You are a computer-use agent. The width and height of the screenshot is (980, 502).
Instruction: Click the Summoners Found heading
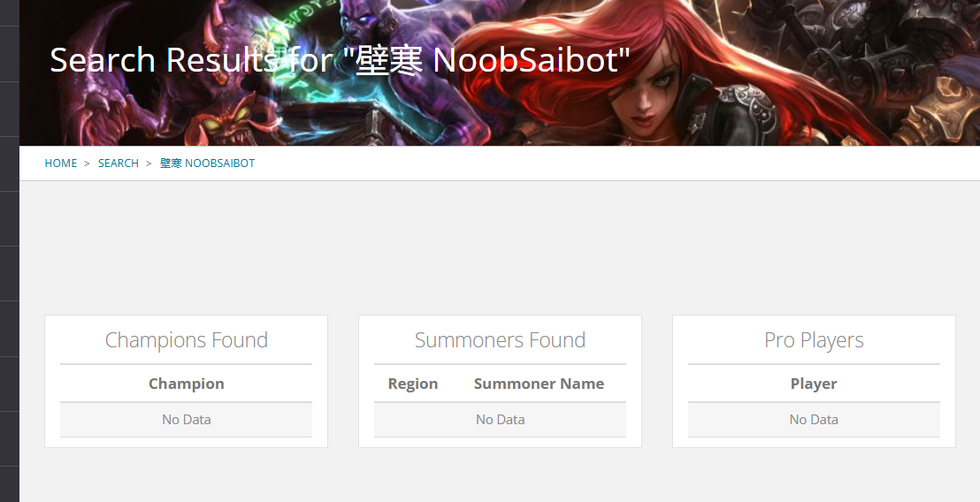point(500,339)
